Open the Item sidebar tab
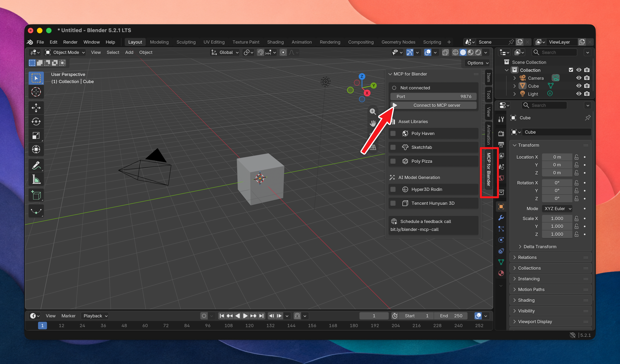The width and height of the screenshot is (620, 364). (x=488, y=78)
